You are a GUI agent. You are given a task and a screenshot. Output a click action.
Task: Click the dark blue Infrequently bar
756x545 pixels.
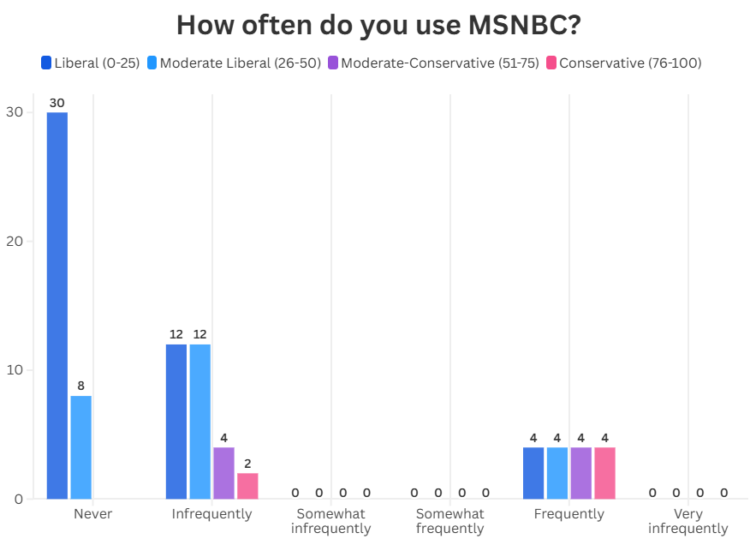click(x=176, y=421)
